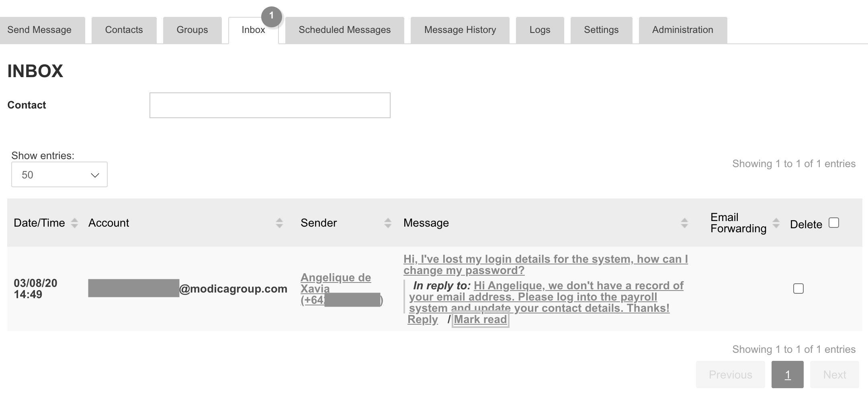The width and height of the screenshot is (868, 393).
Task: Check the delete box for Angelique's message
Action: click(798, 289)
